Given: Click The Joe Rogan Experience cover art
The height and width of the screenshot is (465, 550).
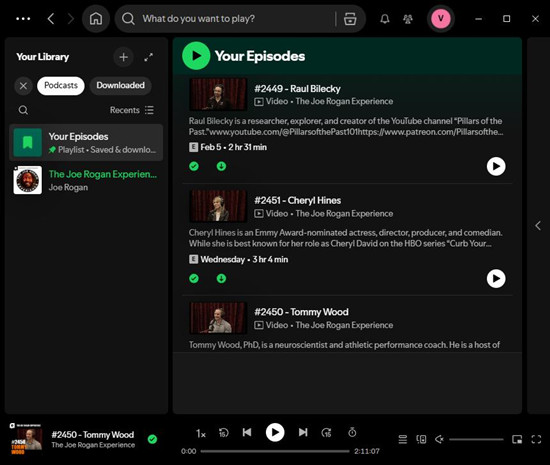Looking at the screenshot, I should coord(27,180).
